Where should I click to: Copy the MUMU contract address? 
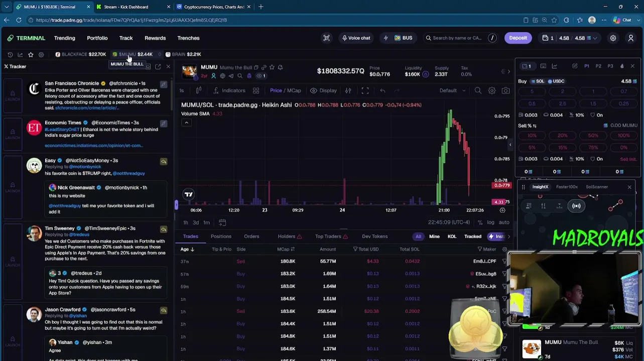click(x=256, y=67)
